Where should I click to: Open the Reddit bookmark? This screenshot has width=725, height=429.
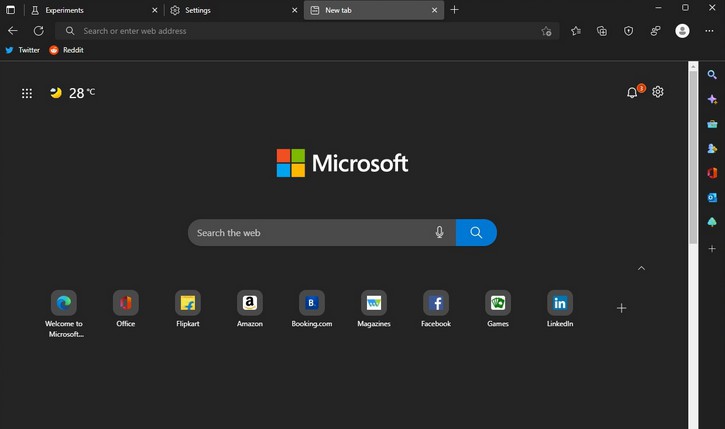point(67,50)
